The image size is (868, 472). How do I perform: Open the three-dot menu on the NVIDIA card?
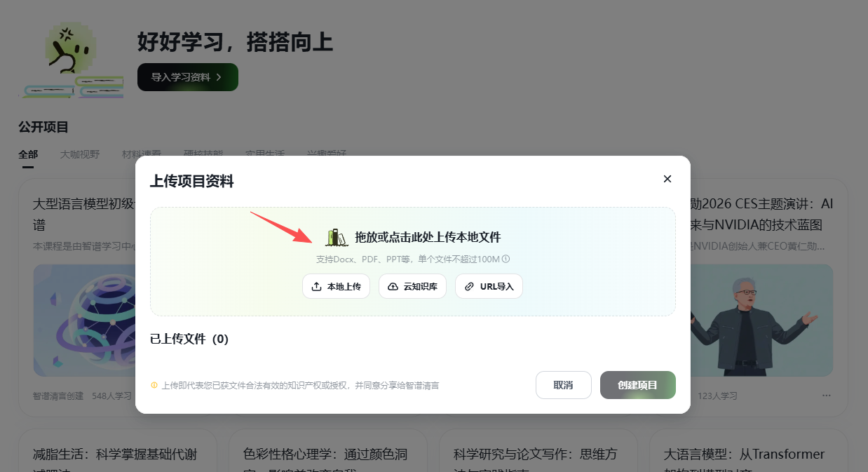point(827,396)
